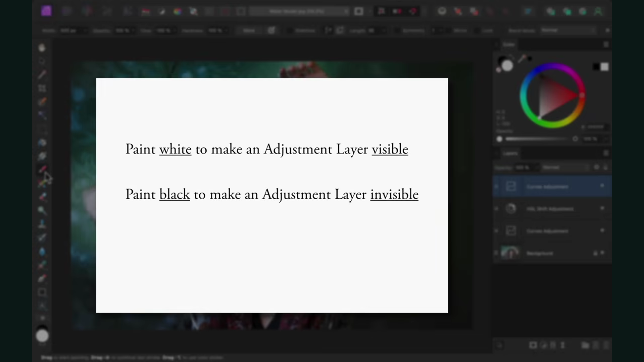
Task: Open the brush Width dropdown
Action: click(85, 31)
